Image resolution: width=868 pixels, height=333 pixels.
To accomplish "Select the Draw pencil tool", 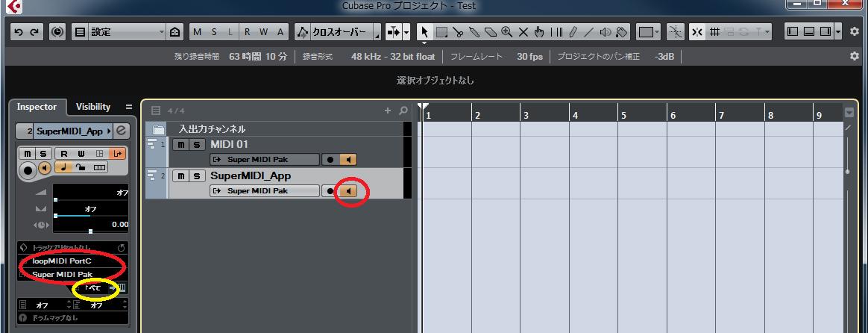I will click(573, 32).
